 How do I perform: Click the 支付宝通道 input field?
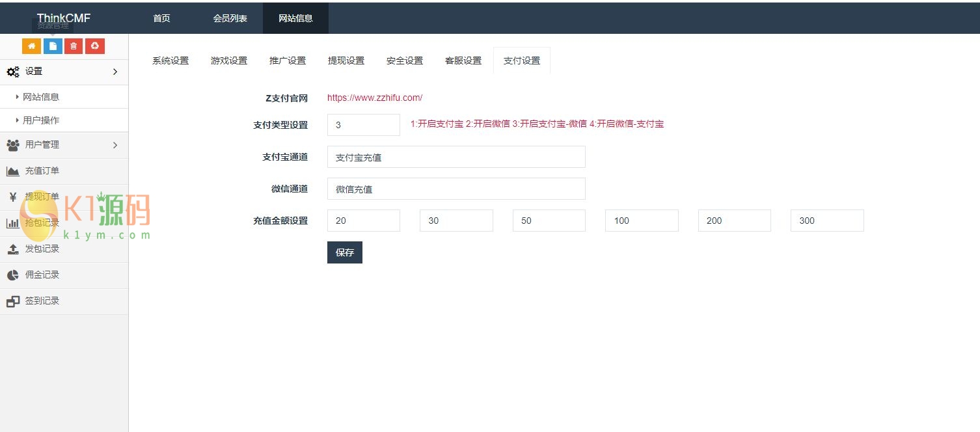[456, 157]
